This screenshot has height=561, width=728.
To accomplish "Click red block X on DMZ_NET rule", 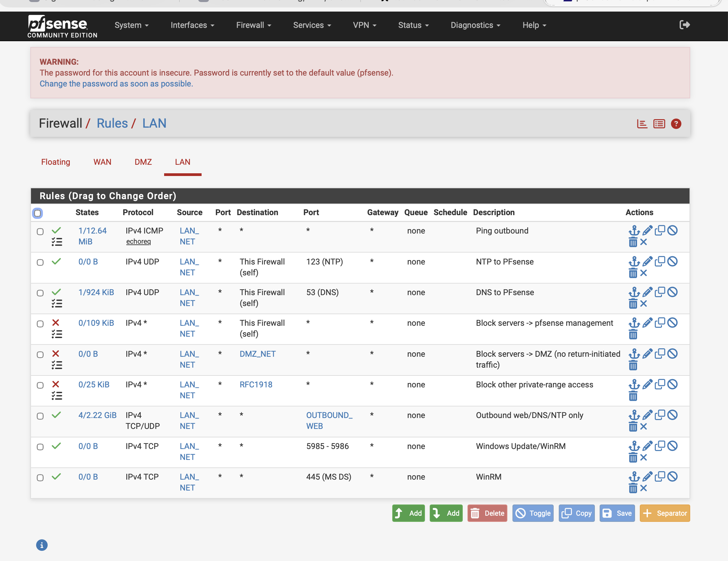I will [x=56, y=354].
